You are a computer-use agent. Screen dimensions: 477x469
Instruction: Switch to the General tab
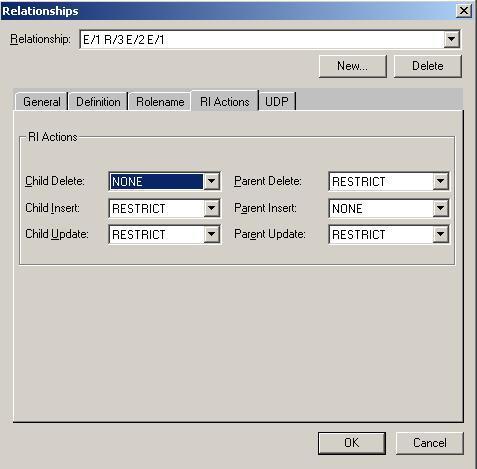click(x=42, y=101)
